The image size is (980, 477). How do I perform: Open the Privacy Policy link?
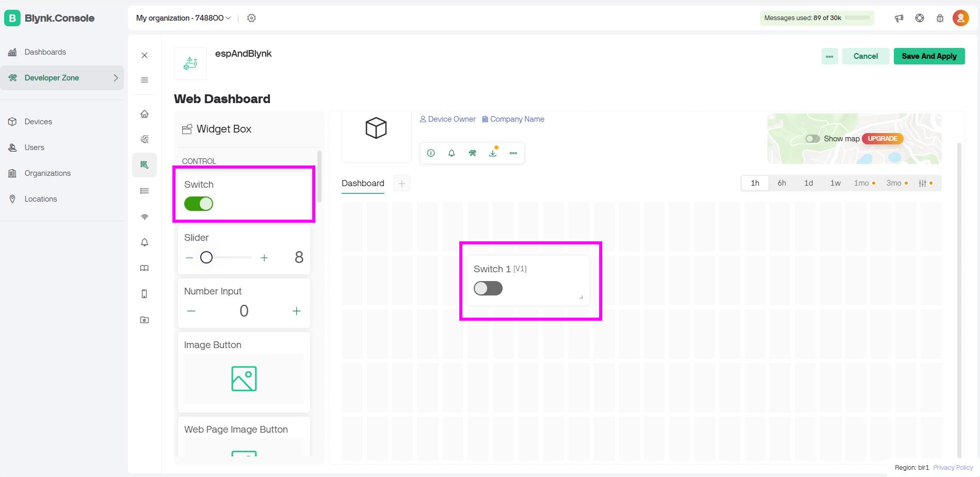coord(953,468)
